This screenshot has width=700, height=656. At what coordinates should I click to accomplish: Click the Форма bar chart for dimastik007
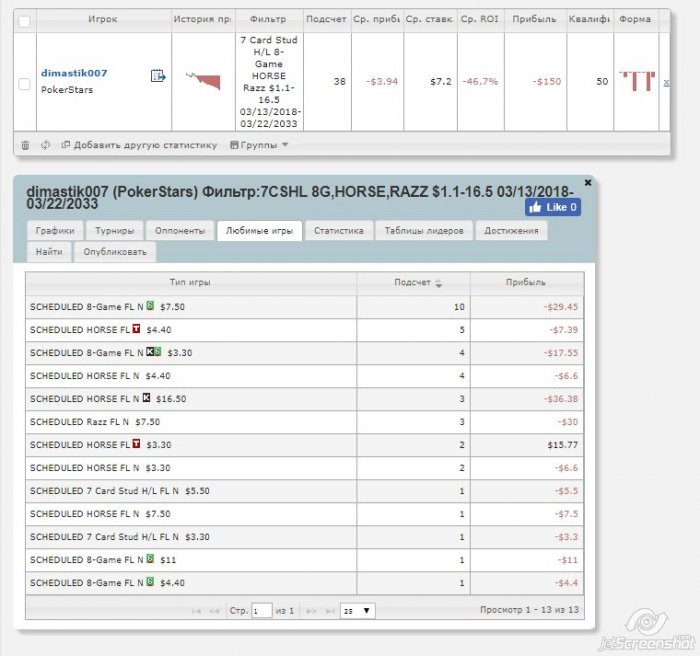[x=637, y=81]
